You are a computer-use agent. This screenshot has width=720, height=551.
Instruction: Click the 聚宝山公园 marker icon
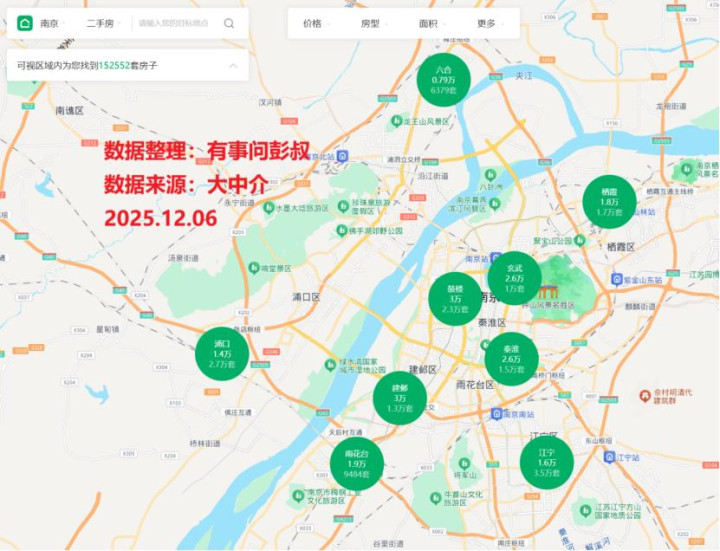(x=579, y=240)
